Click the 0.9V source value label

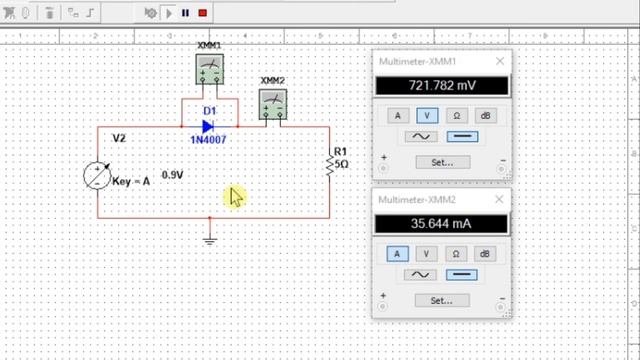coord(172,175)
